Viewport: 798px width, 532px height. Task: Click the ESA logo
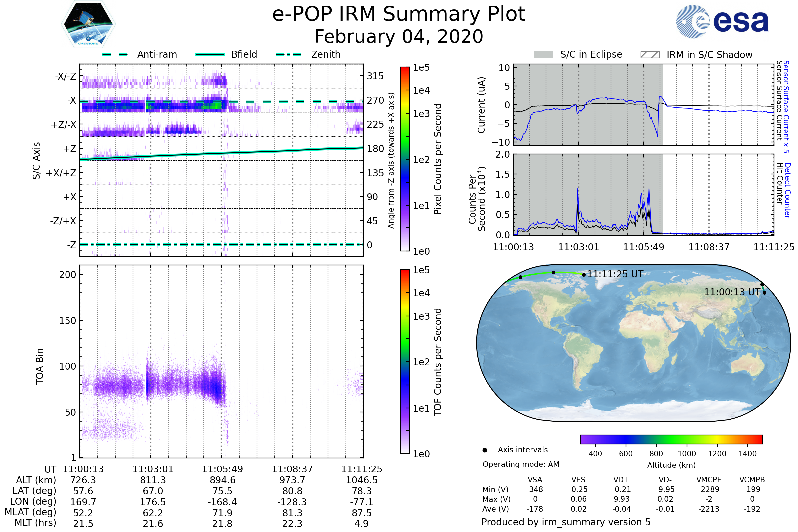pyautogui.click(x=722, y=22)
